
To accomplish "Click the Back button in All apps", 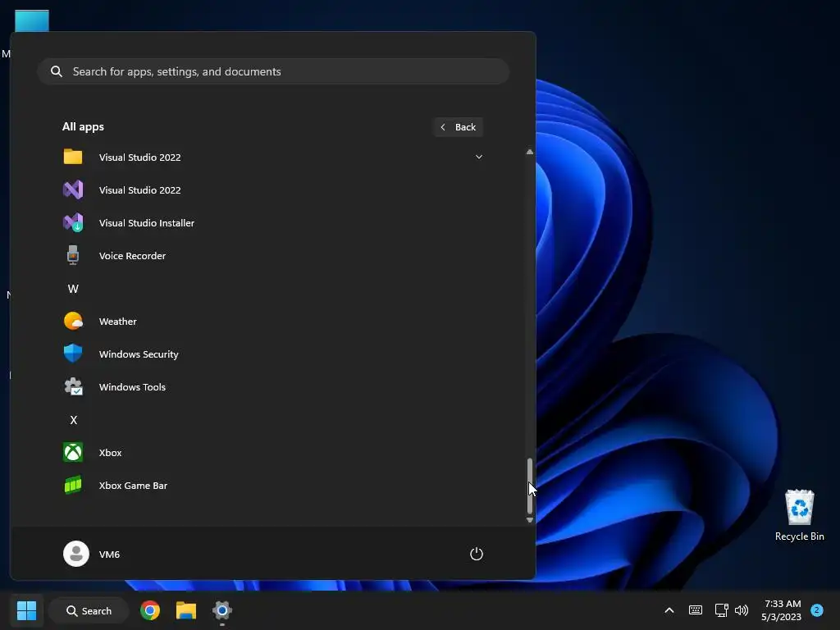I will coord(459,127).
